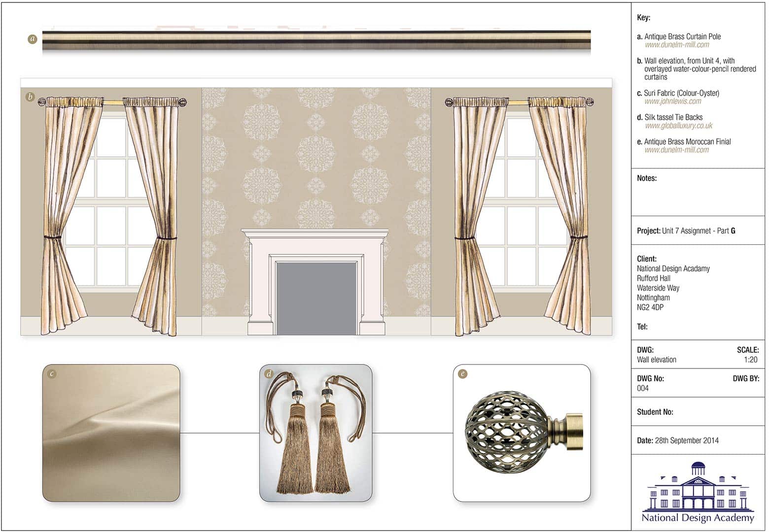This screenshot has height=532, width=769.
Task: Open the www.johnlewis.com link
Action: tap(673, 101)
